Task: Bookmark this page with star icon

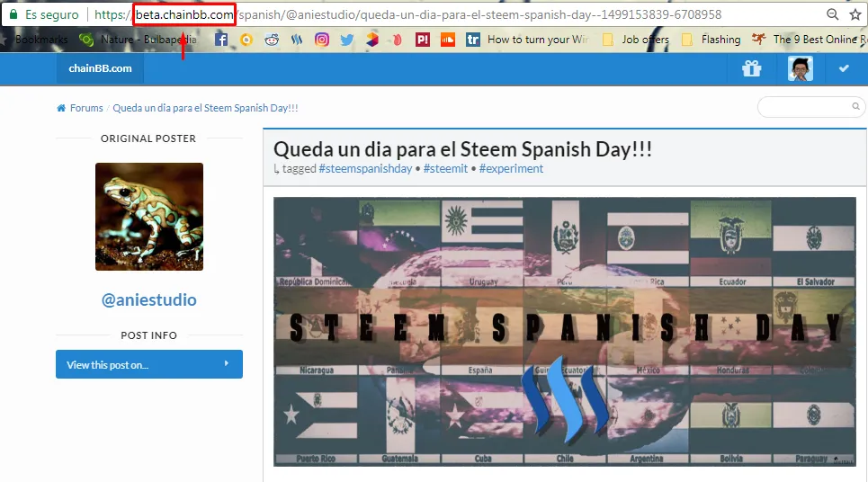Action: pos(855,14)
